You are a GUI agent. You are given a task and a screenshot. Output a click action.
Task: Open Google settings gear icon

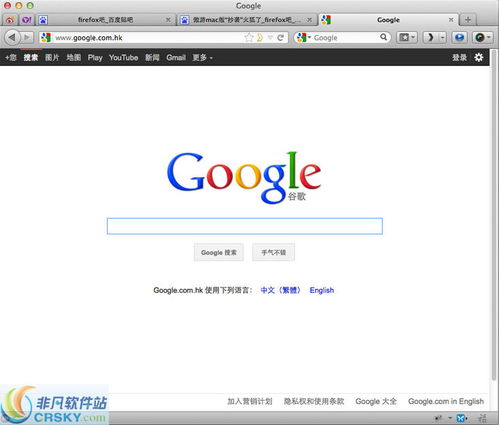pyautogui.click(x=479, y=57)
